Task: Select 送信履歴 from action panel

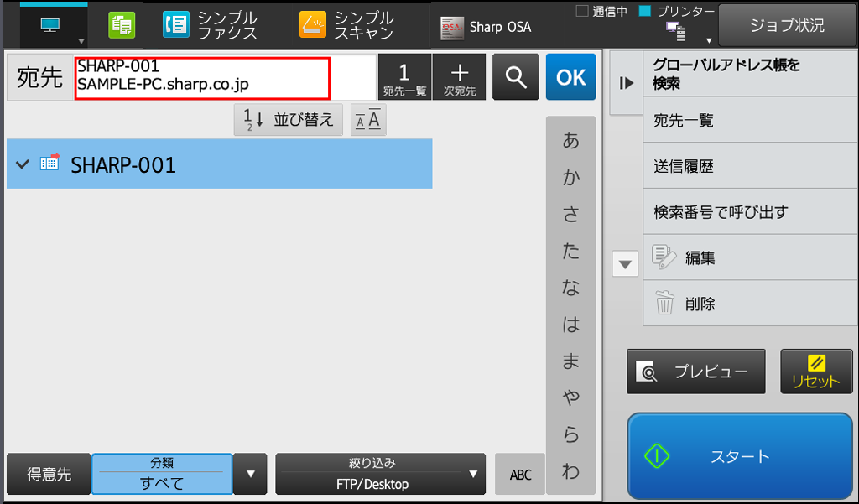Action: point(750,166)
